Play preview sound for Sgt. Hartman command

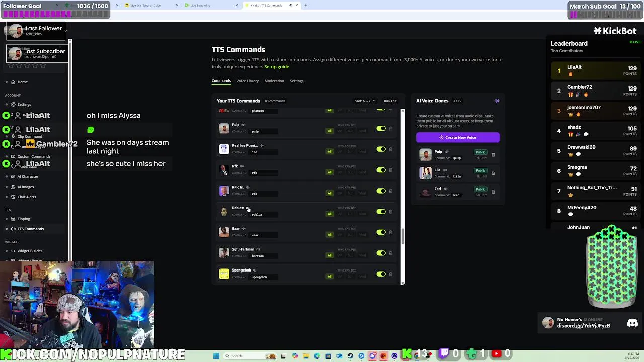click(258, 249)
